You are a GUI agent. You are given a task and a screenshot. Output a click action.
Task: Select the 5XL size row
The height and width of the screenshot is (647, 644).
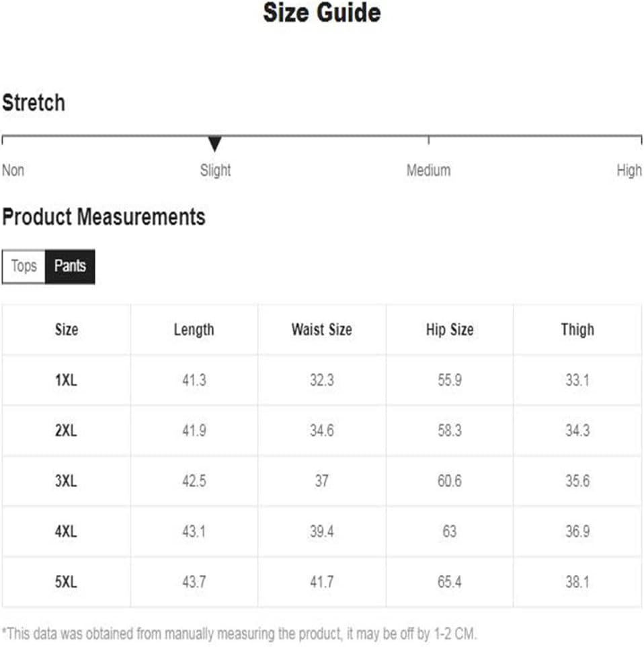point(321,583)
